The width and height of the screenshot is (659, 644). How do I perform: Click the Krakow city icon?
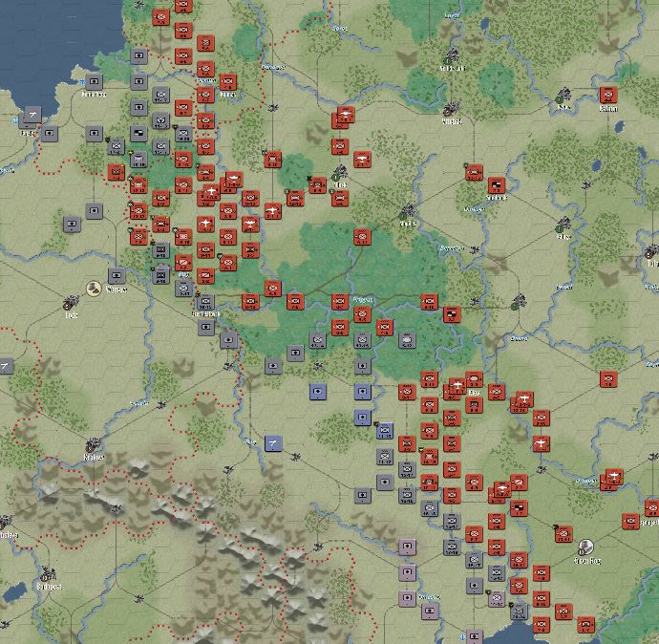tap(93, 444)
